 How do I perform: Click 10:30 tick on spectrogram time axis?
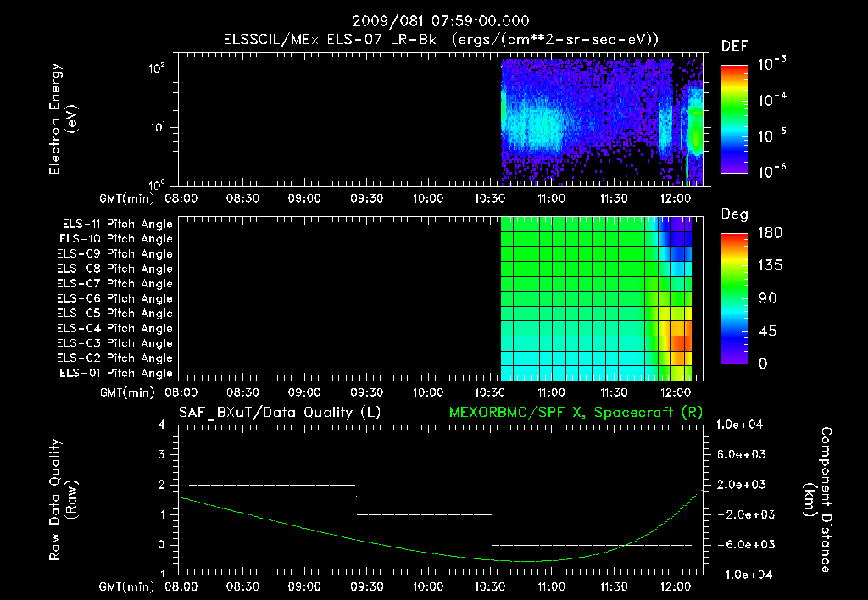[489, 198]
